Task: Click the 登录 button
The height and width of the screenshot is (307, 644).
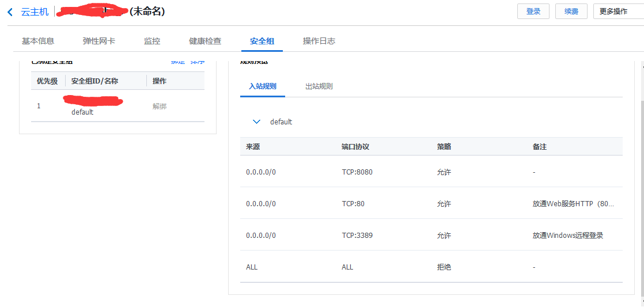Action: [x=533, y=12]
